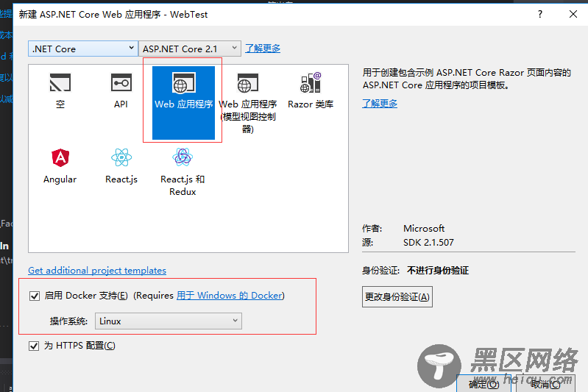Cancel dialog with 取消 button
This screenshot has width=588, height=392.
545,383
